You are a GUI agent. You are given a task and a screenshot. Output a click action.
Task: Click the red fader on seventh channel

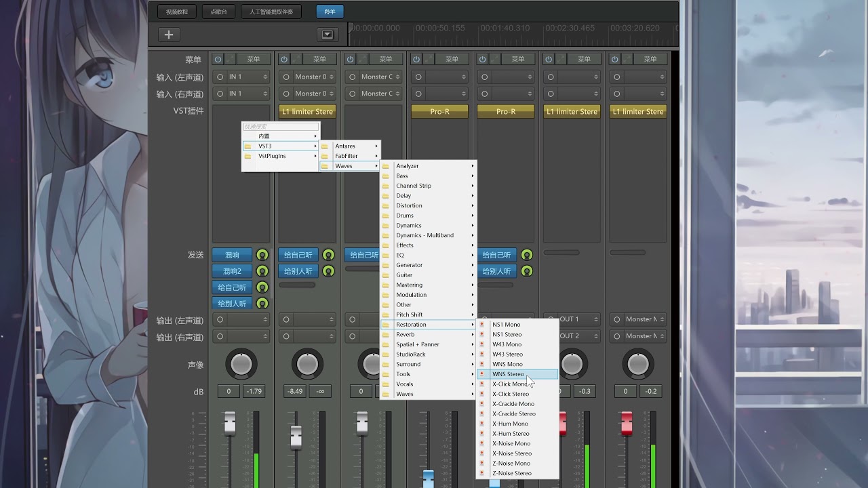point(627,423)
